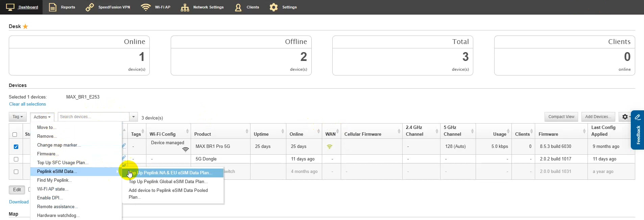The width and height of the screenshot is (644, 220).
Task: Open Reports via its document icon
Action: click(x=52, y=7)
